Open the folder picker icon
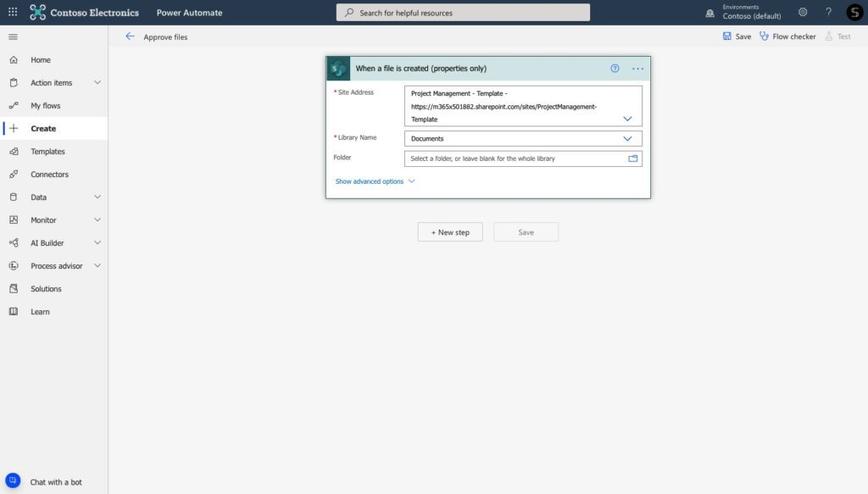Screen dimensions: 868x494 pos(632,158)
